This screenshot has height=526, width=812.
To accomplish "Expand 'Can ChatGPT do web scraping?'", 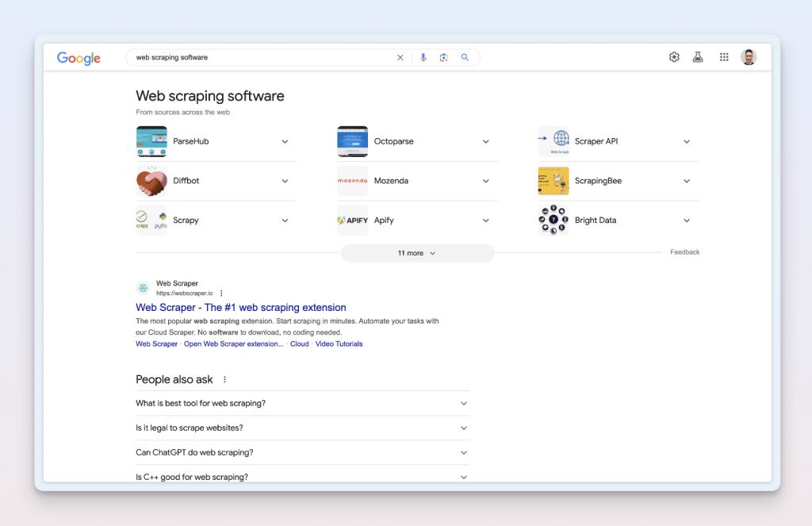I will (303, 452).
